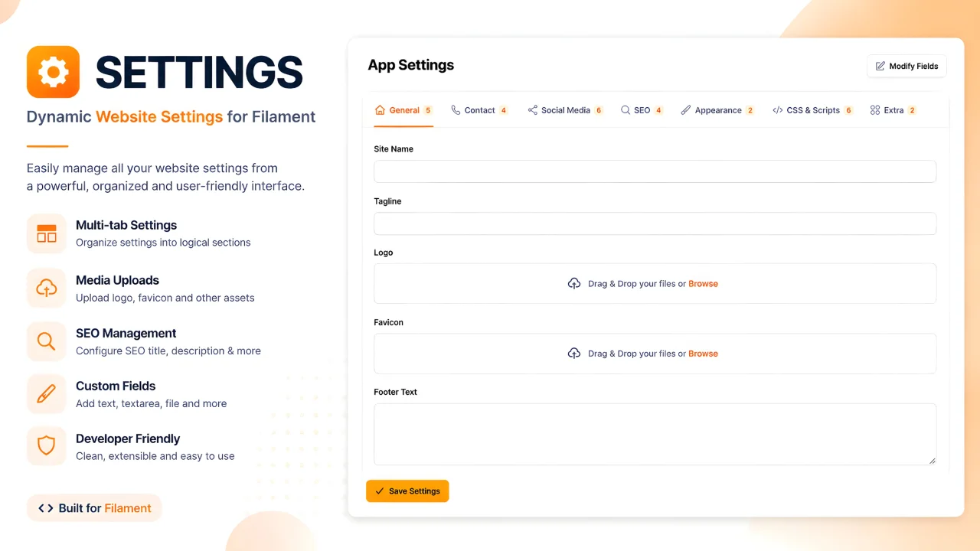
Task: Click the Footer Text field label
Action: 395,392
